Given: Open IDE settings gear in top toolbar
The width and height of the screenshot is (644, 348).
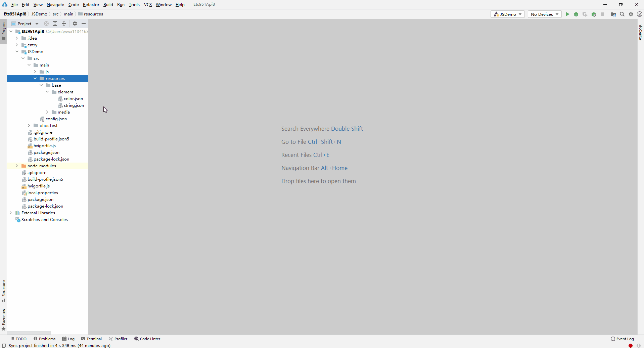Looking at the screenshot, I should point(631,14).
